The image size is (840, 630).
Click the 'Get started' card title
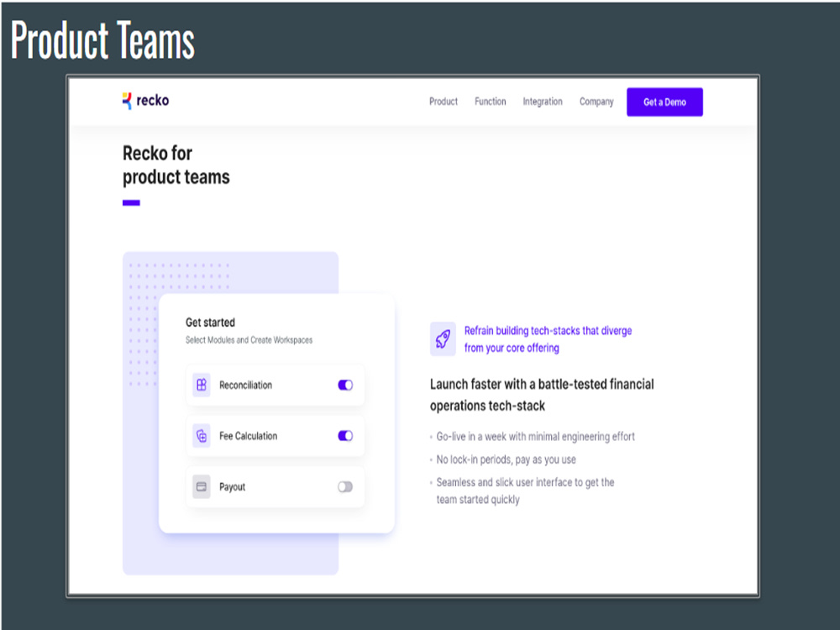tap(210, 323)
